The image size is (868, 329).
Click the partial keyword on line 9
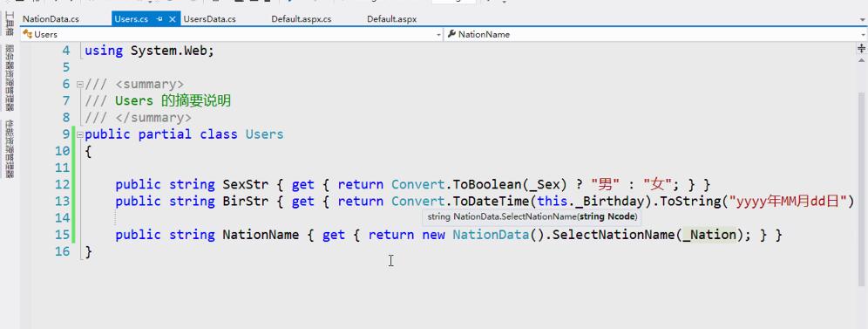pyautogui.click(x=165, y=134)
